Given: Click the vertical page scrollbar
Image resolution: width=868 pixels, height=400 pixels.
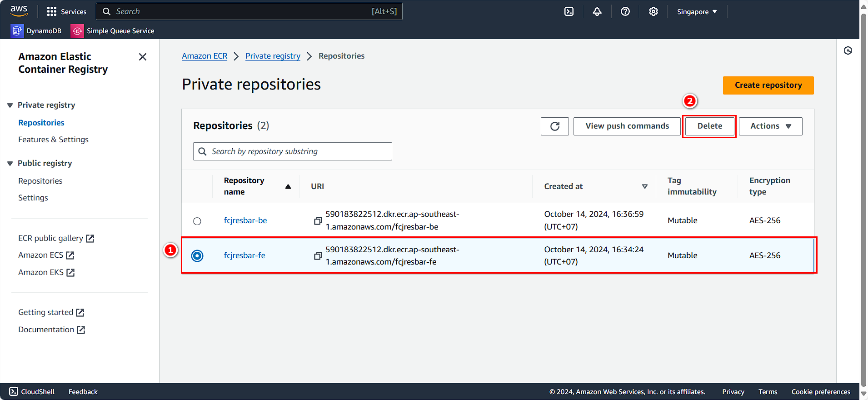Looking at the screenshot, I should click(x=864, y=200).
